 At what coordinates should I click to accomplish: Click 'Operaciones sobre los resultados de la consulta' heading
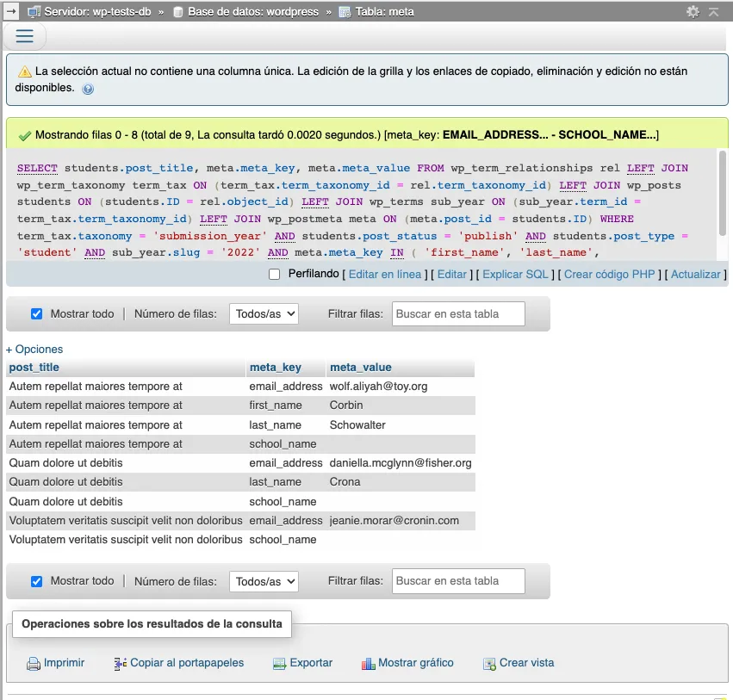[152, 624]
